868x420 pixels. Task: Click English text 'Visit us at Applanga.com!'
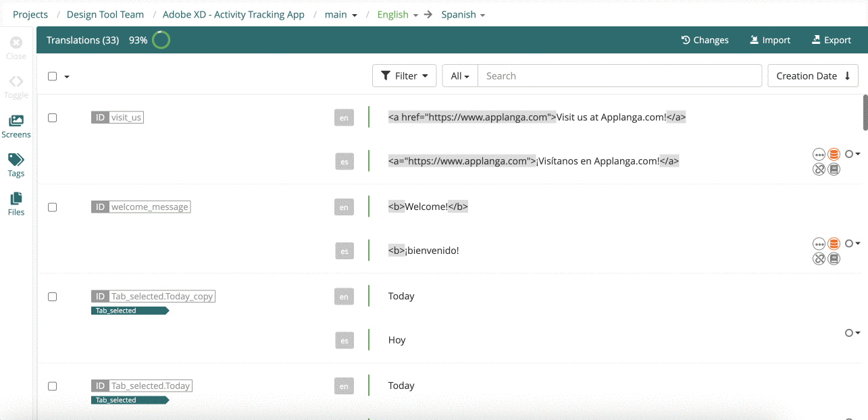[x=611, y=117]
